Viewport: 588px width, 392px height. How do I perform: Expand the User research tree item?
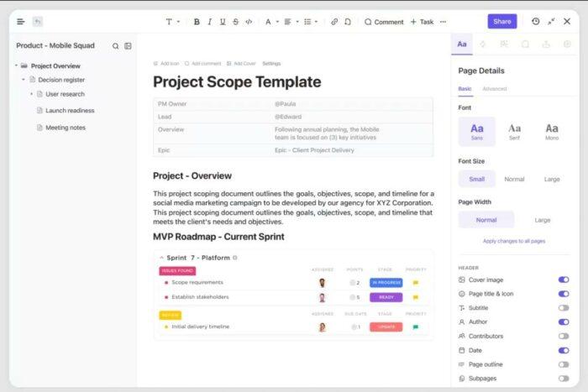[x=31, y=94]
